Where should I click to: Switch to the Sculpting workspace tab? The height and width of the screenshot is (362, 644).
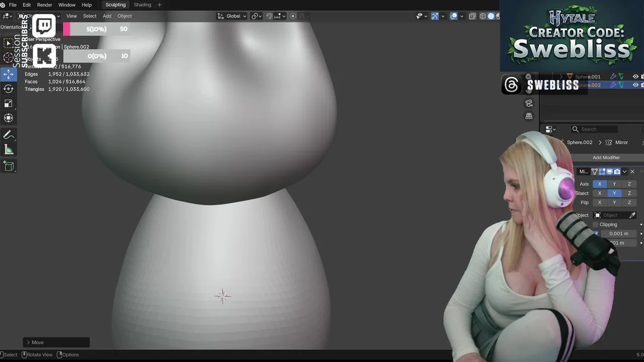point(116,5)
